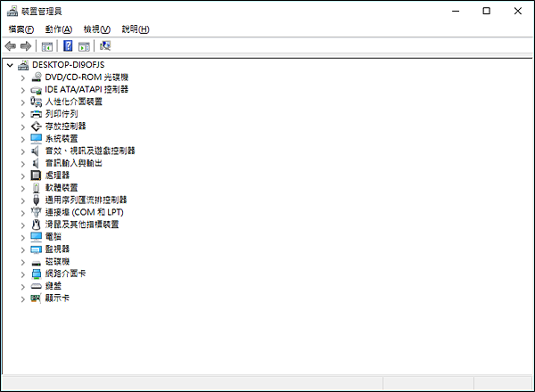535x392 pixels.
Task: Select the 軟體裝置 label
Action: 62,187
